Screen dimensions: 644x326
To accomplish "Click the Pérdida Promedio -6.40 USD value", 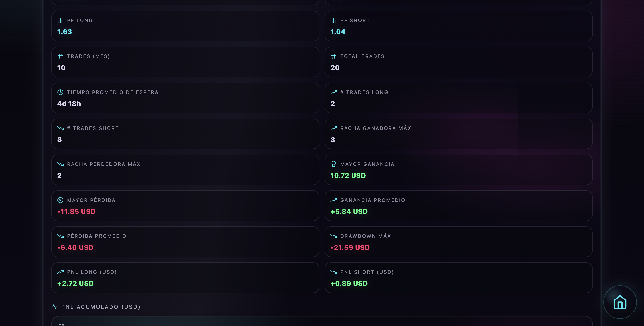I will 75,248.
